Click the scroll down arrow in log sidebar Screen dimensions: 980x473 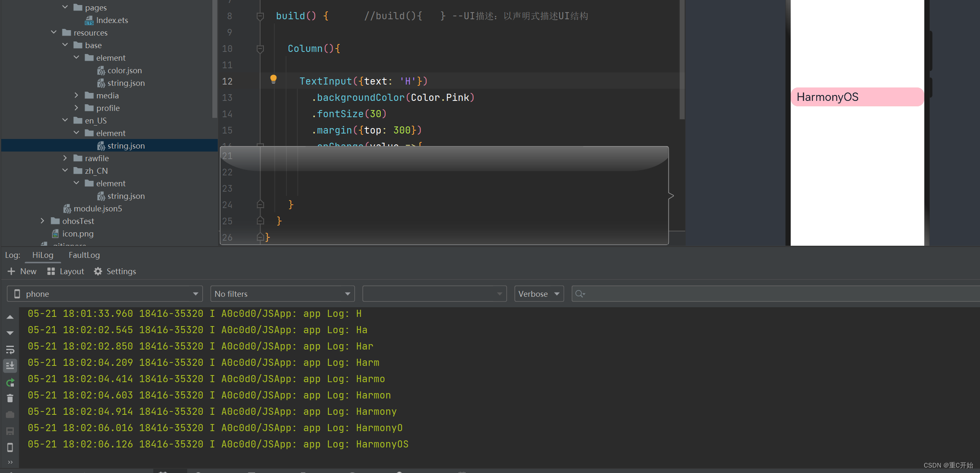click(10, 333)
